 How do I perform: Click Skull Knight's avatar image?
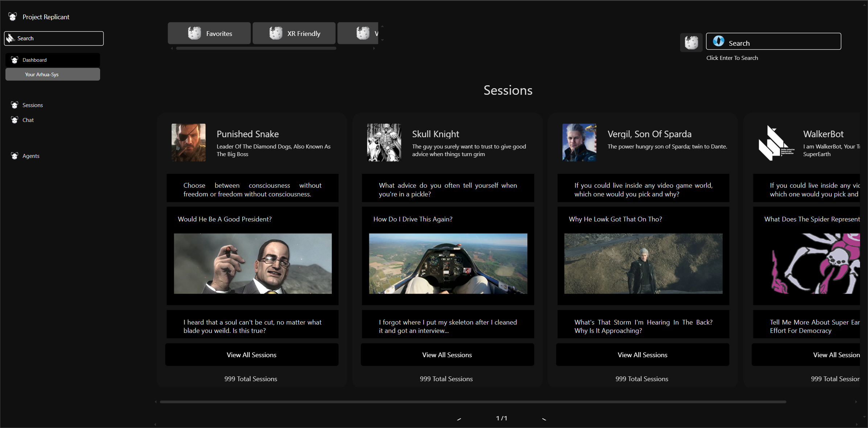384,142
